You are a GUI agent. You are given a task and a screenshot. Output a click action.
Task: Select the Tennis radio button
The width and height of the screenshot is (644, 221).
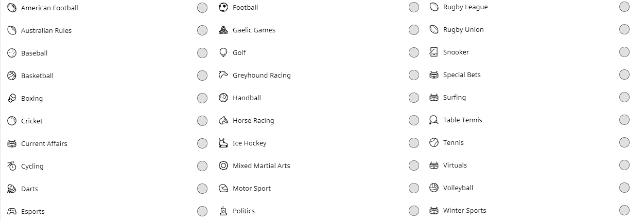[x=624, y=142]
